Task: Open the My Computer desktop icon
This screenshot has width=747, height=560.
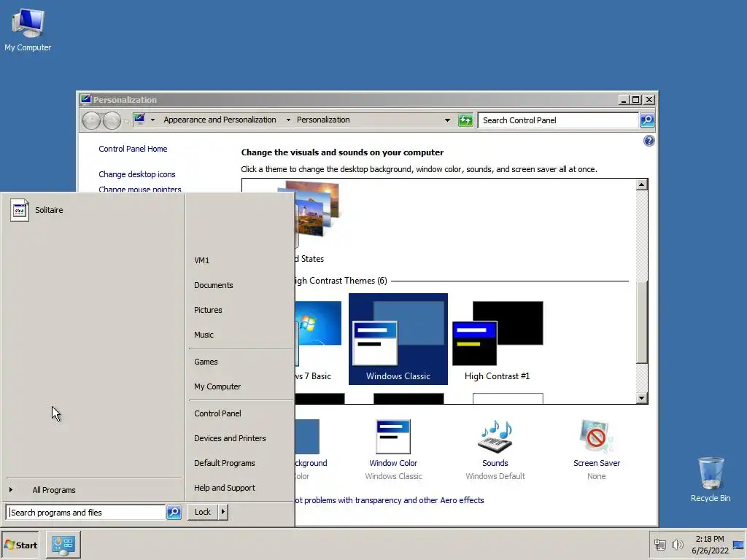Action: point(28,29)
